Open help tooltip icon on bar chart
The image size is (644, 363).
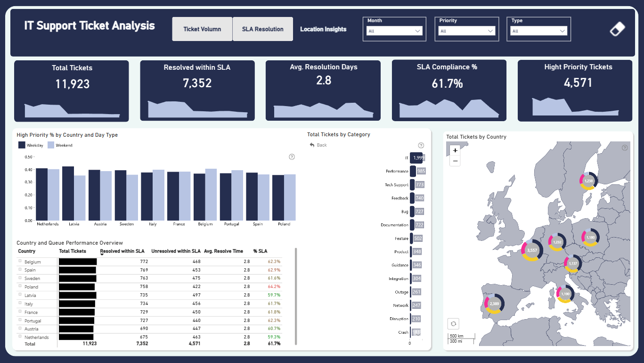[x=292, y=157]
